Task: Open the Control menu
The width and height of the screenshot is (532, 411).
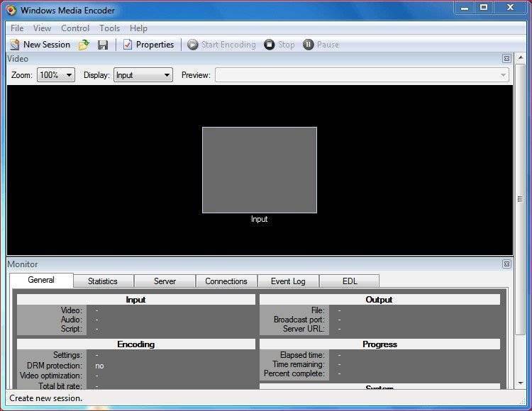Action: point(75,28)
